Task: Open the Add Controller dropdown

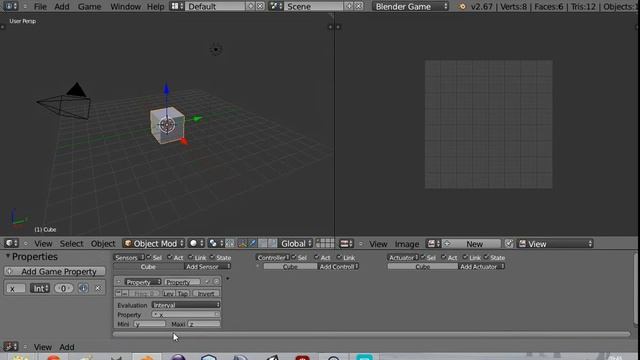Action: (x=338, y=267)
